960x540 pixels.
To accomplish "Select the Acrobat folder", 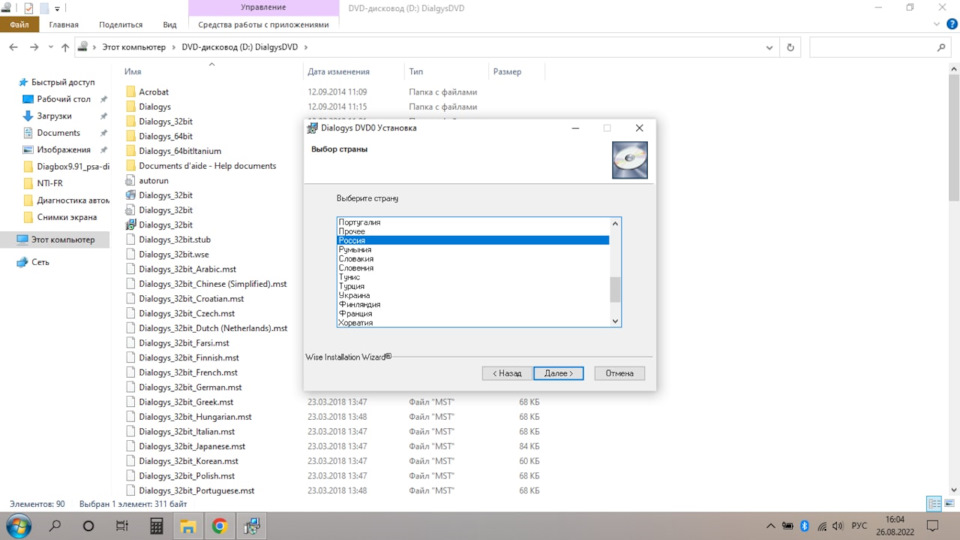I will (x=153, y=92).
